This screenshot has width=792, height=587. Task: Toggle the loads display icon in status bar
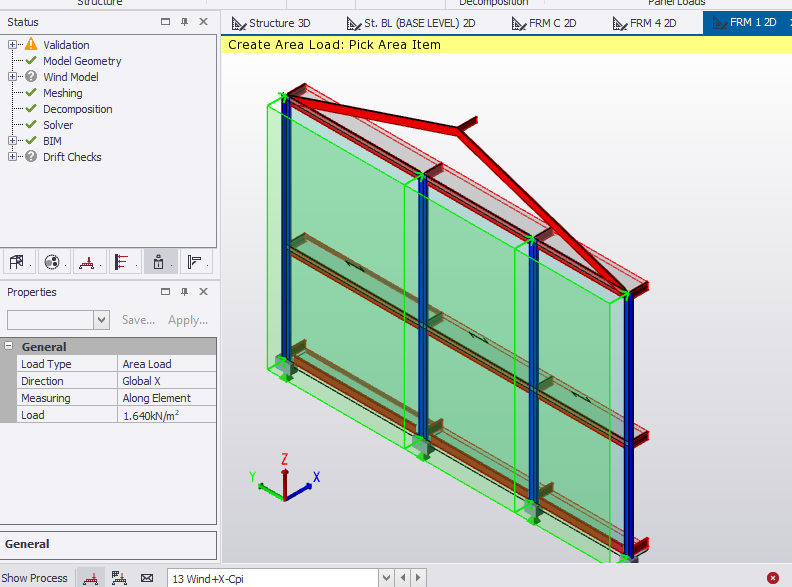click(x=90, y=578)
